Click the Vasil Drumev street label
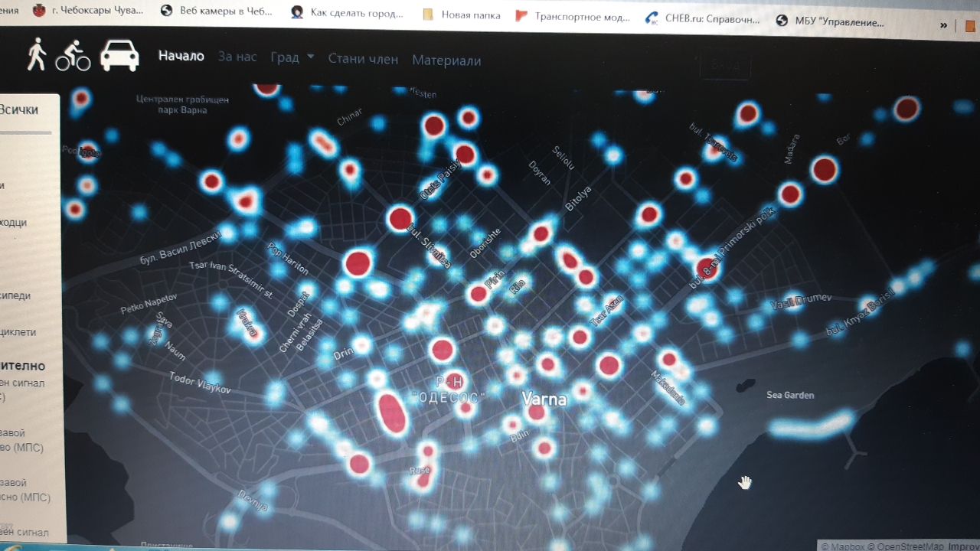The height and width of the screenshot is (551, 980). [x=801, y=302]
